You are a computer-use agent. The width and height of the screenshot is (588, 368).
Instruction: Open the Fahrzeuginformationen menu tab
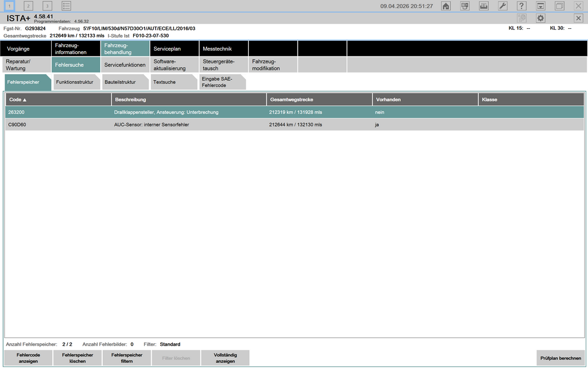pos(76,49)
